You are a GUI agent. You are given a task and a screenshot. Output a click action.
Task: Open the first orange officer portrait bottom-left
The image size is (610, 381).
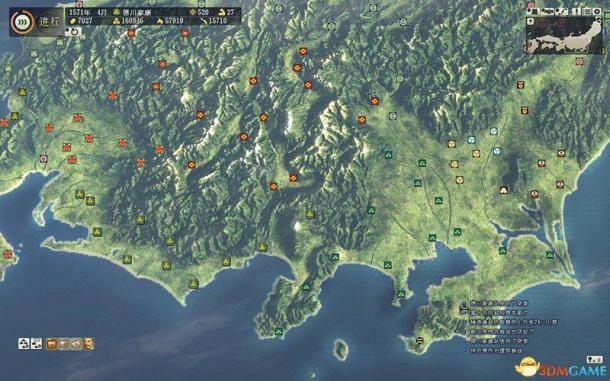click(52, 344)
